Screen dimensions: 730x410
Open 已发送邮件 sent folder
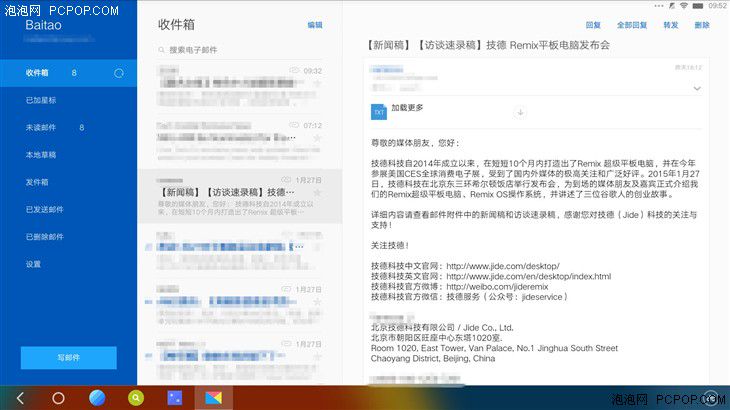pyautogui.click(x=45, y=209)
